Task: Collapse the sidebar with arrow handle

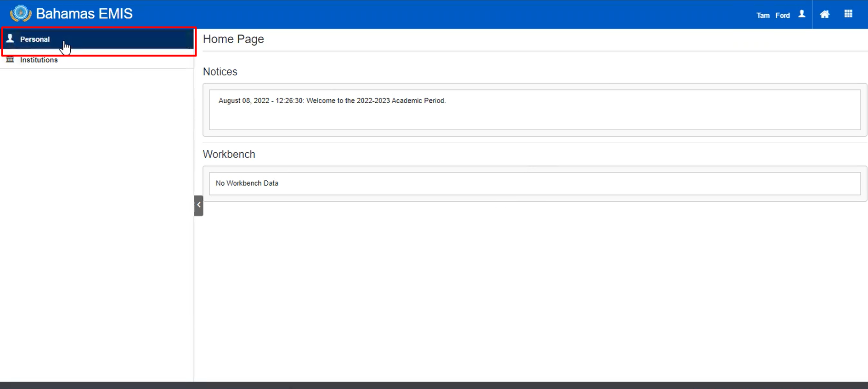Action: click(x=198, y=205)
